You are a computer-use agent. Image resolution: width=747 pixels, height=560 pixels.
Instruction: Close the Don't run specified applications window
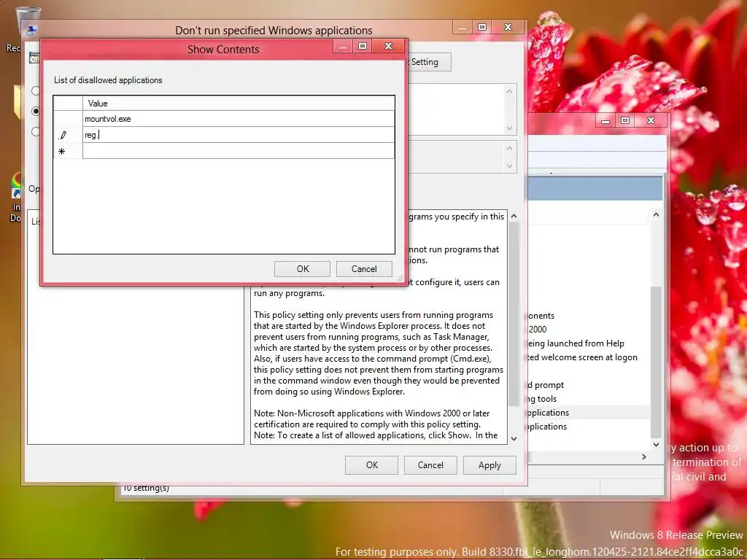click(508, 28)
